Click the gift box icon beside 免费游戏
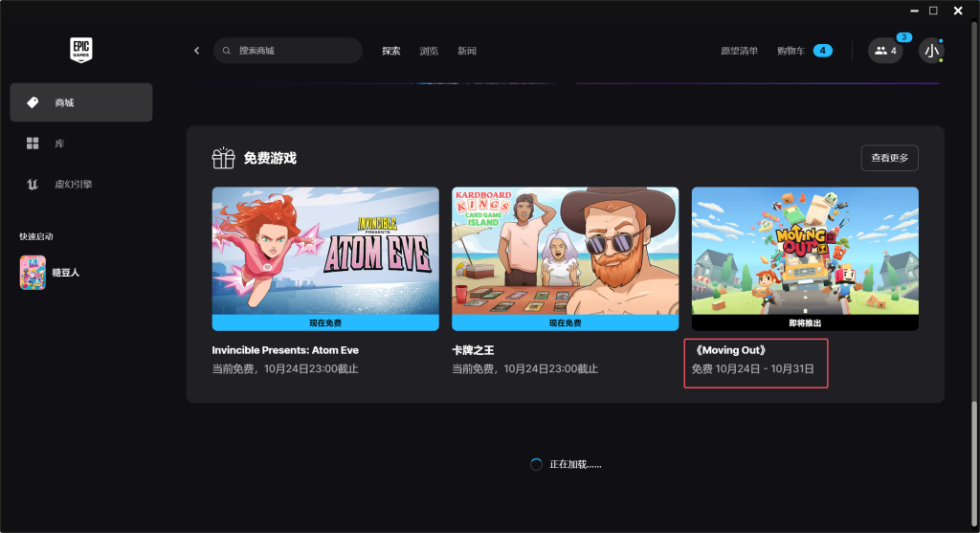This screenshot has width=980, height=533. tap(223, 158)
